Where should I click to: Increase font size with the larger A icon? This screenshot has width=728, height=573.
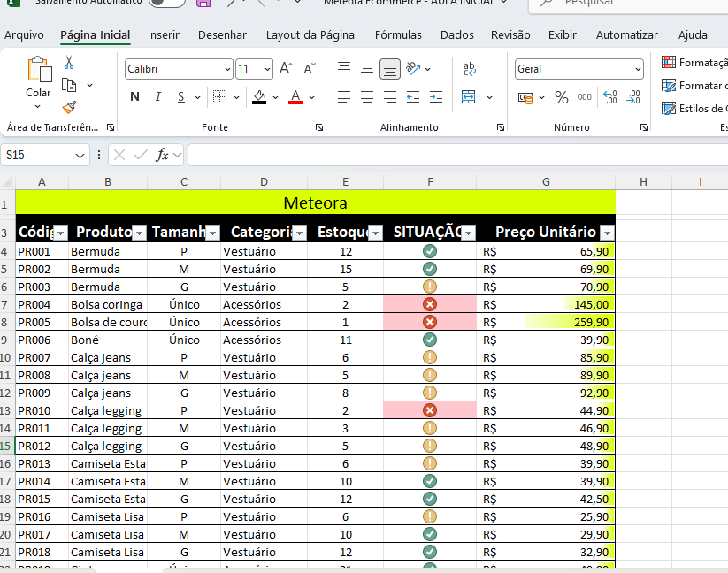click(286, 69)
